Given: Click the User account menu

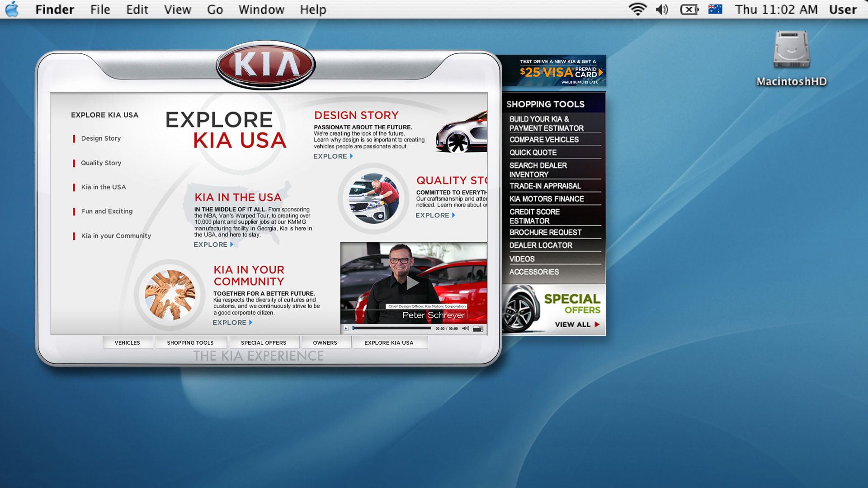Looking at the screenshot, I should pyautogui.click(x=843, y=9).
